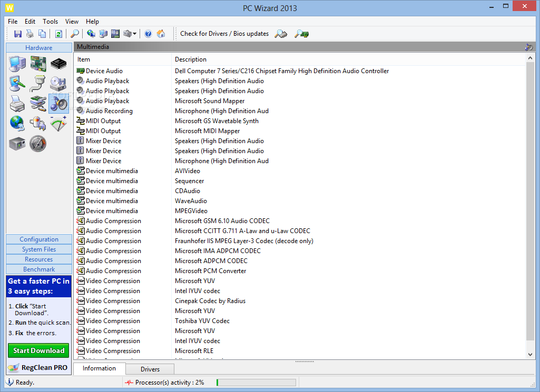540x392 pixels.
Task: Click the blue question-mark Help icon
Action: 148,34
